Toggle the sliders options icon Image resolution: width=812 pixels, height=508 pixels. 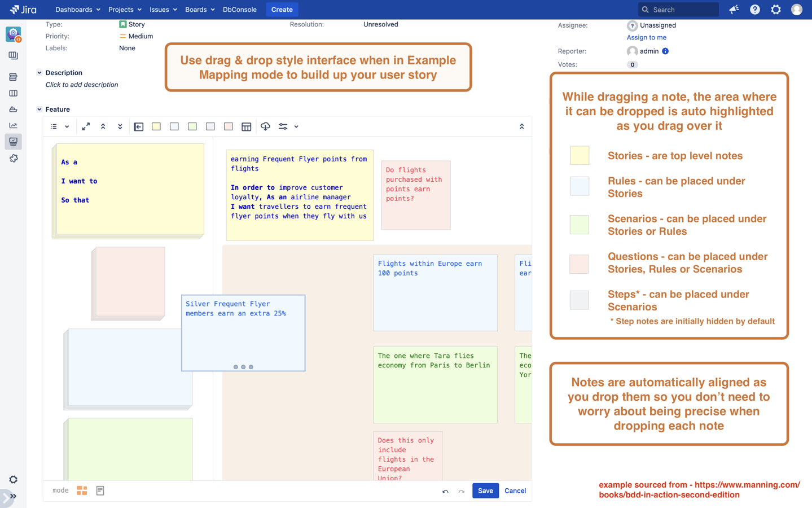pyautogui.click(x=283, y=127)
